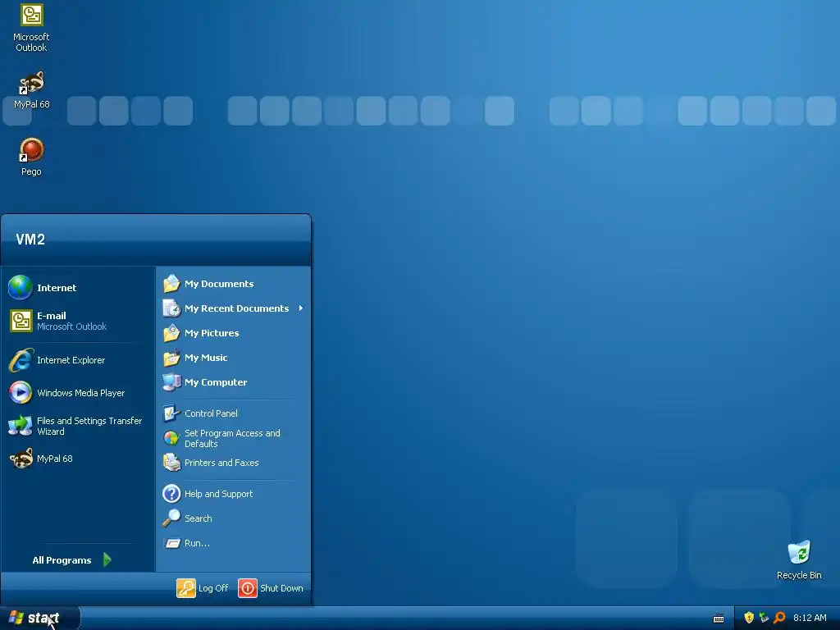This screenshot has width=840, height=630.
Task: Open My Documents text link
Action: 219,284
